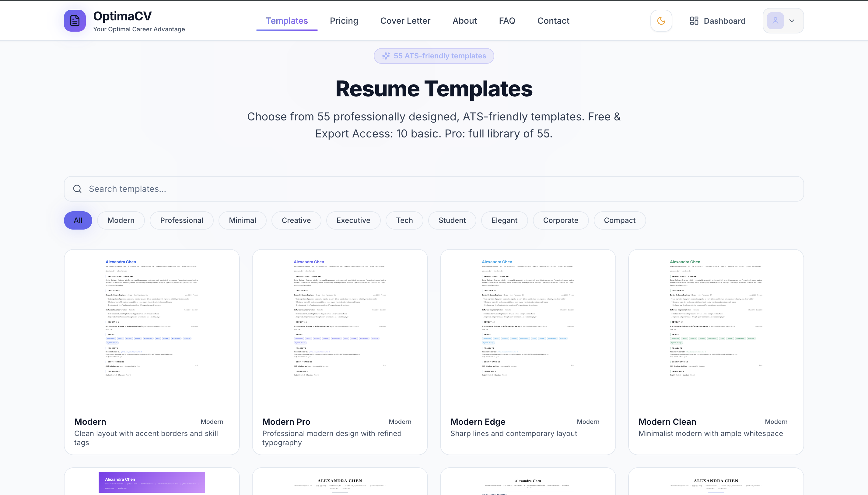Filter templates by Executive category
The image size is (868, 495).
(353, 220)
